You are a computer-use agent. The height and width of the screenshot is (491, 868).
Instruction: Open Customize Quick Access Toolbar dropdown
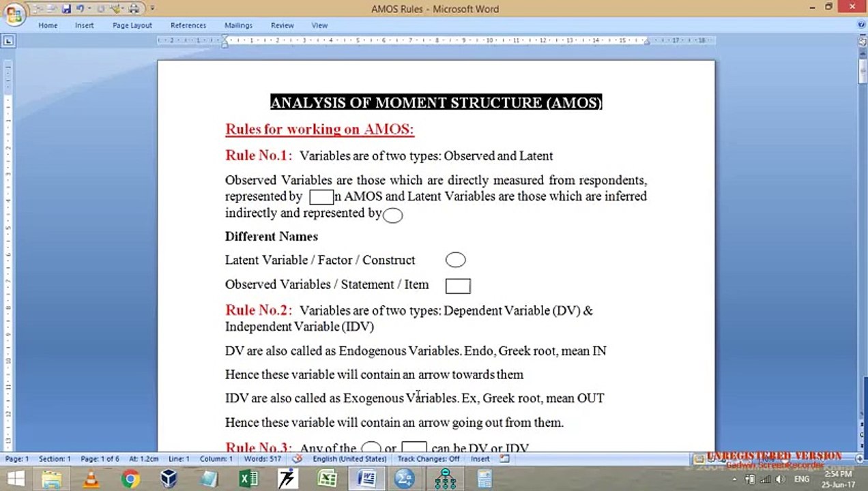[x=152, y=9]
